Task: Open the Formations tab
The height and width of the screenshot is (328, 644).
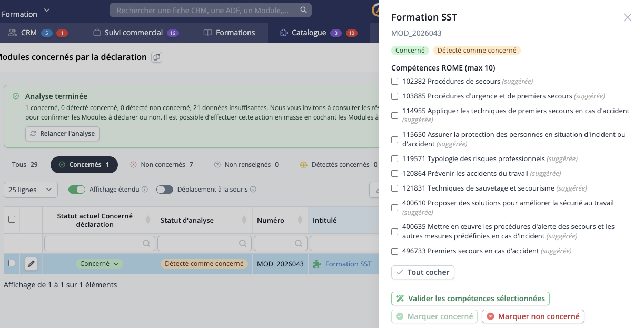Action: [x=229, y=33]
